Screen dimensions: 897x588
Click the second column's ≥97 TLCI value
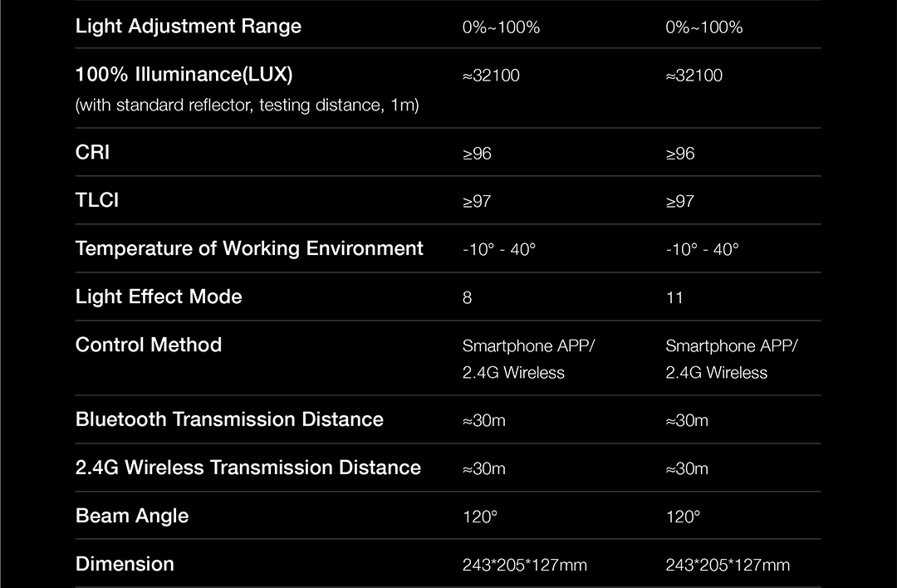click(679, 202)
